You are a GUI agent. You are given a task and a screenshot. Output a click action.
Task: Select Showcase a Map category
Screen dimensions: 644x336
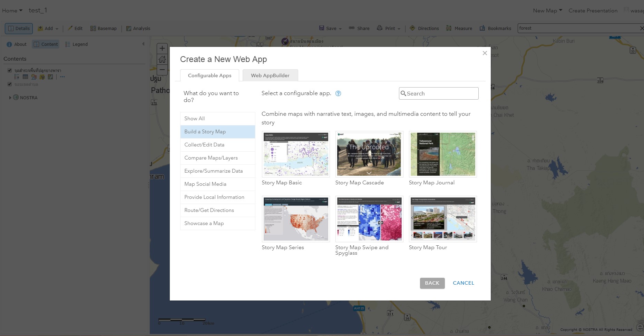[217, 223]
